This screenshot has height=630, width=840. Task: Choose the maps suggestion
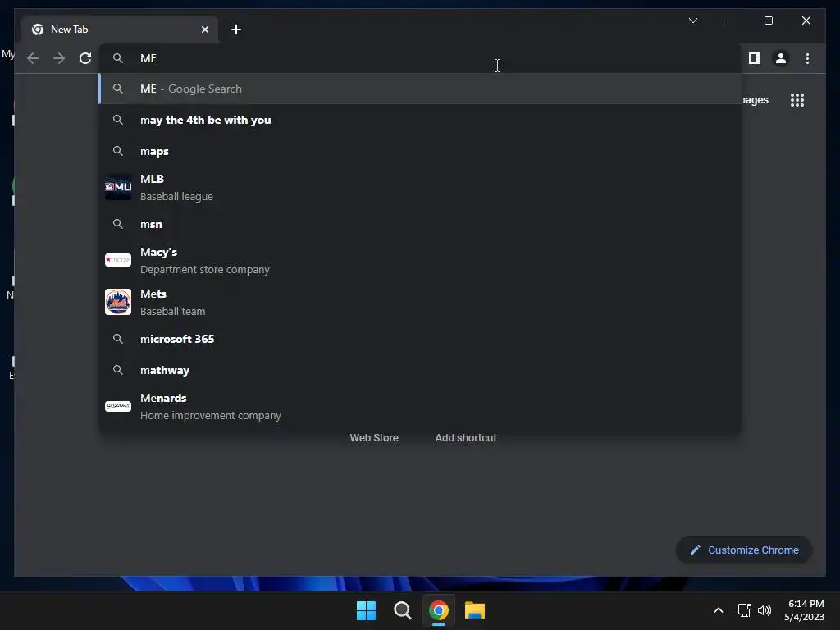coord(421,151)
